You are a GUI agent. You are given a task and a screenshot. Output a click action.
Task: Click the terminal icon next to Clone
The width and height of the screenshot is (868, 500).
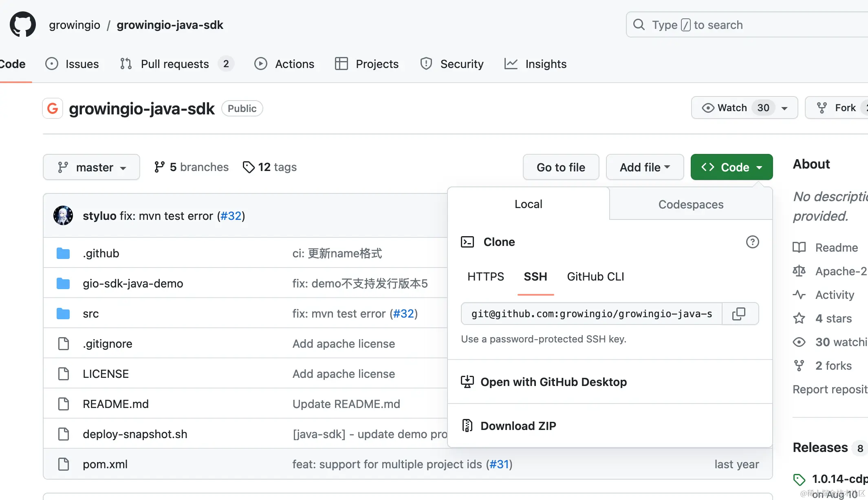coord(467,242)
